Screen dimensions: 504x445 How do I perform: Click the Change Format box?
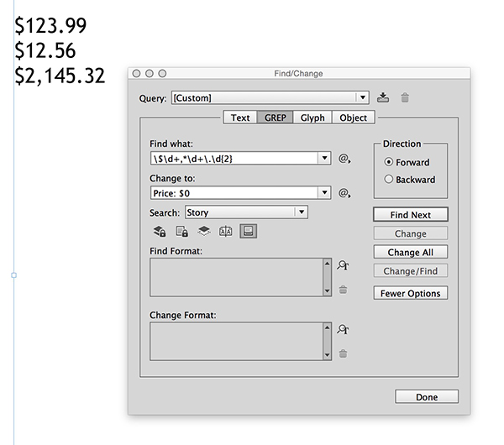click(237, 341)
